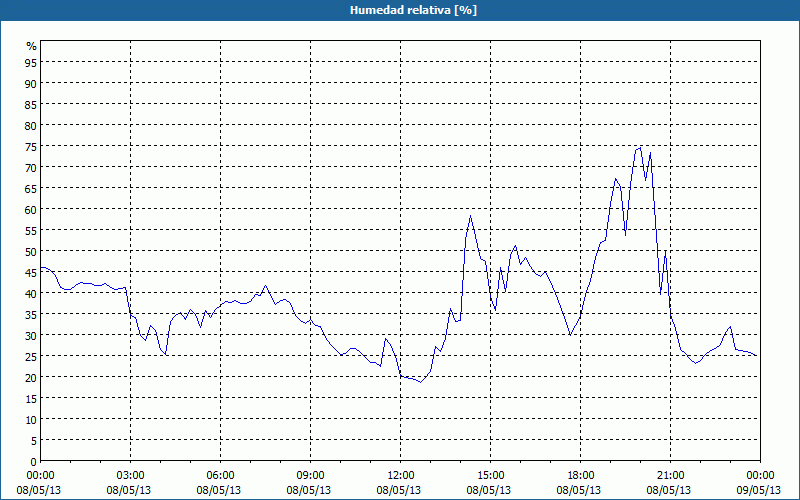The width and height of the screenshot is (800, 500).
Task: Click the 20 y-axis label
Action: pos(31,377)
